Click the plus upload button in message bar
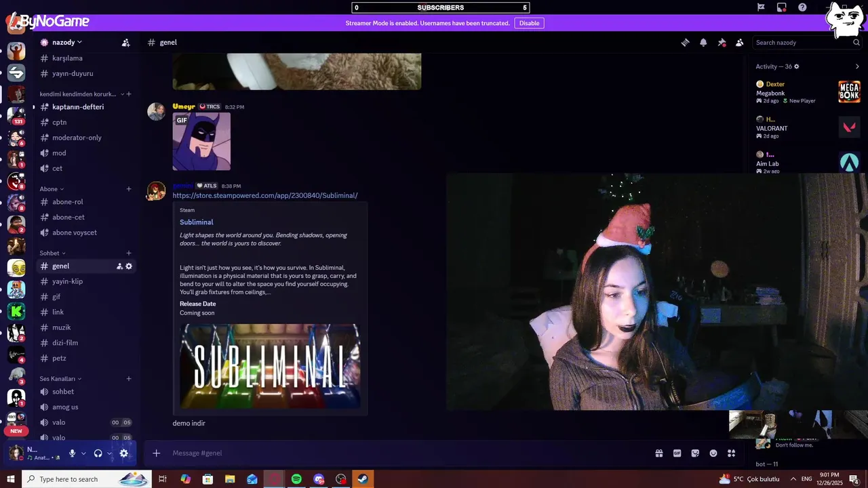868x488 pixels. click(156, 453)
